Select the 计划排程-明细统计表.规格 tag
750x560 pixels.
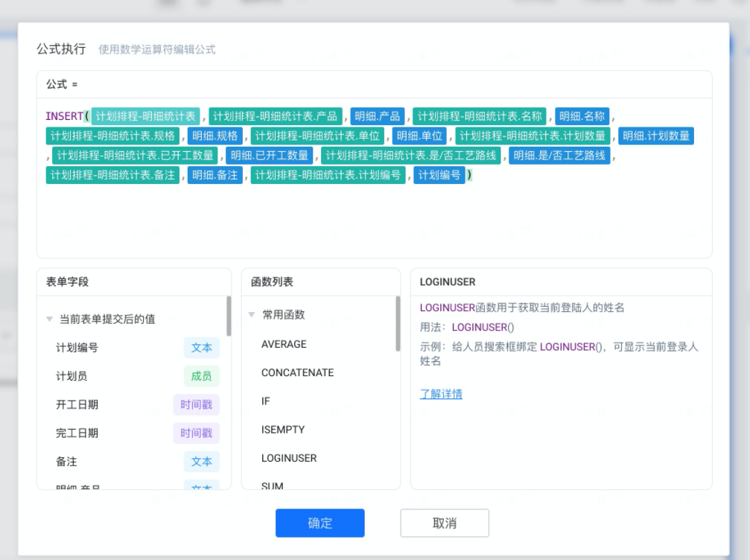112,136
